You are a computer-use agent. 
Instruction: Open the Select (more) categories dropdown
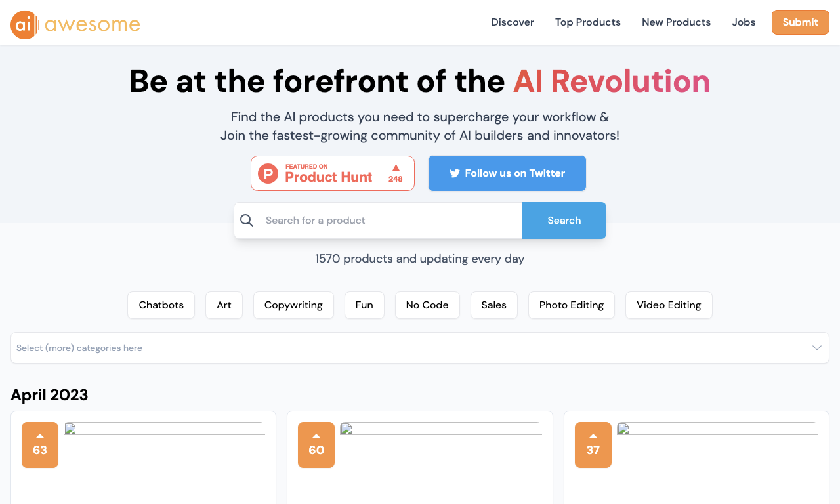420,348
